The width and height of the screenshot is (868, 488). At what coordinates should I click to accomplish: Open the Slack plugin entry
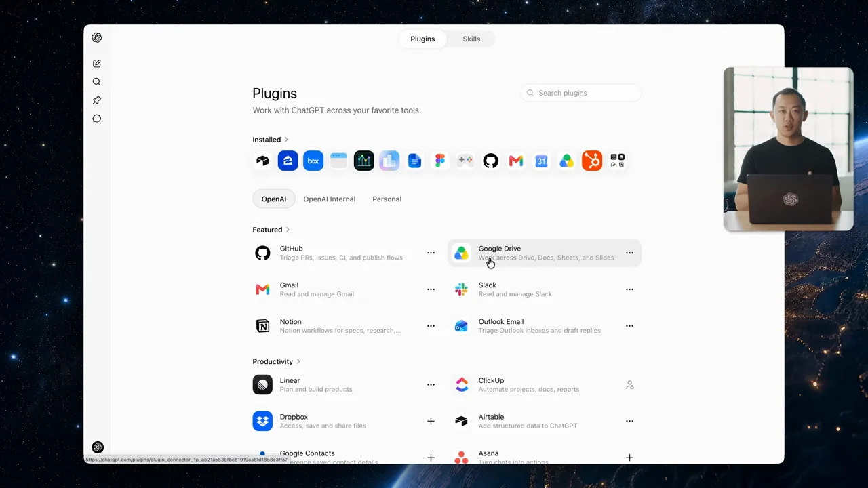coord(545,290)
